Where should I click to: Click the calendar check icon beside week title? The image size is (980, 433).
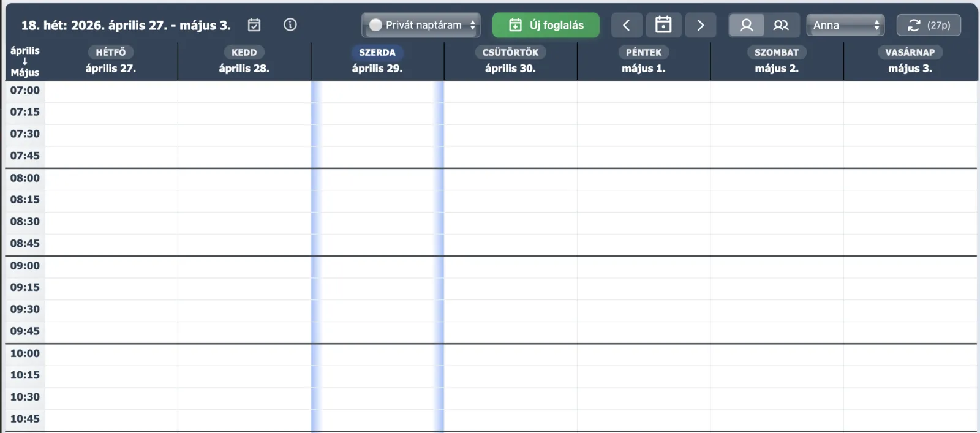254,25
